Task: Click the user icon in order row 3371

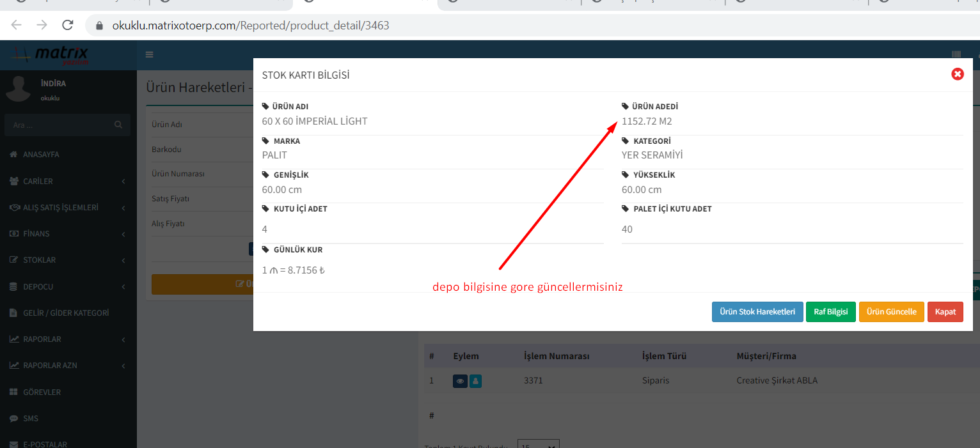Action: (475, 381)
